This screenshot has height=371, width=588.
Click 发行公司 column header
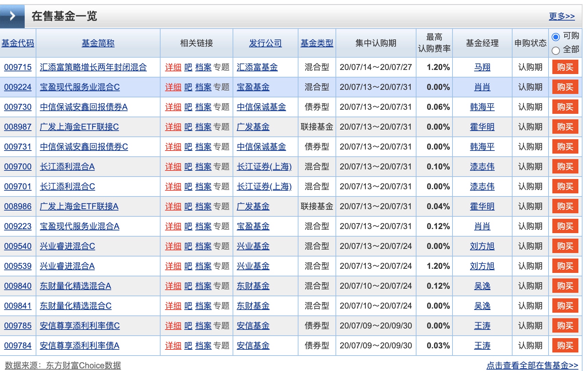pyautogui.click(x=265, y=43)
